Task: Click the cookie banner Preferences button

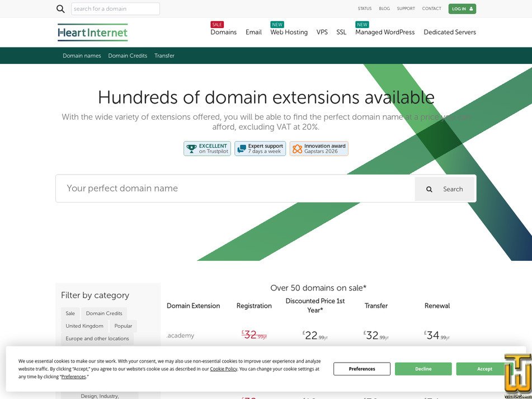Action: coord(362,369)
